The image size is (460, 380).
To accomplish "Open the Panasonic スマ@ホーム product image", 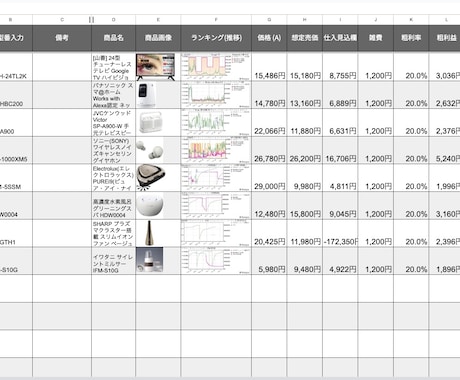I will (147, 95).
